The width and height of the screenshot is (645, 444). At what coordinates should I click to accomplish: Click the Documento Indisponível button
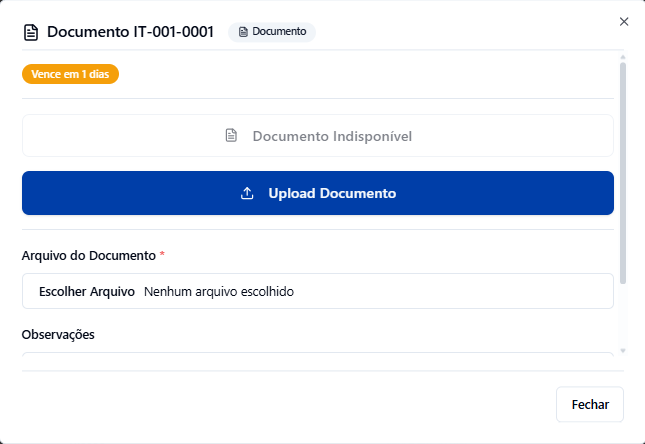coord(317,136)
